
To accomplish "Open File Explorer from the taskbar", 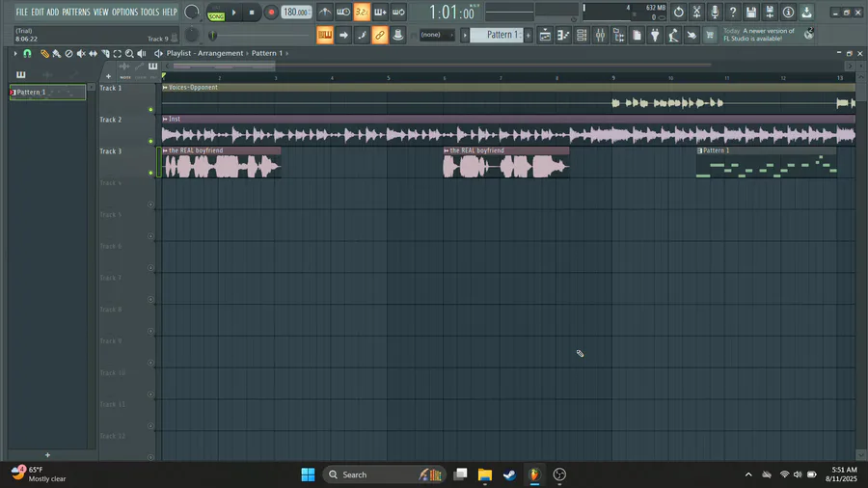I will pyautogui.click(x=485, y=474).
